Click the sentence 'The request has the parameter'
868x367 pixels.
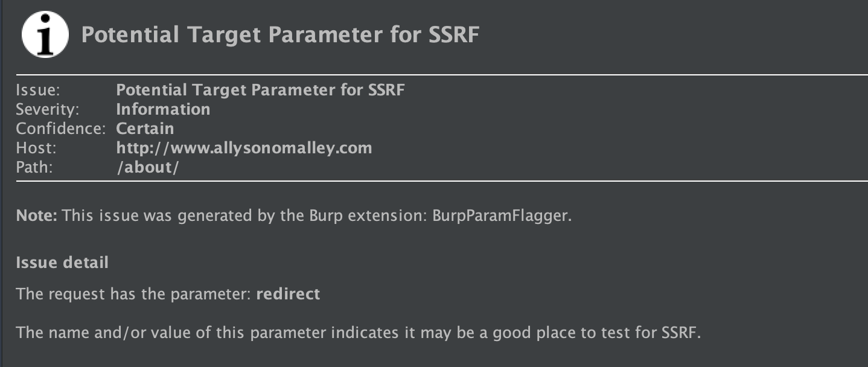coord(134,295)
